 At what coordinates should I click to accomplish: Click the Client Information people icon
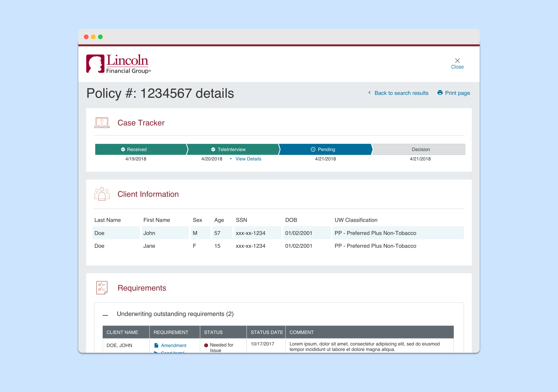[x=102, y=194]
